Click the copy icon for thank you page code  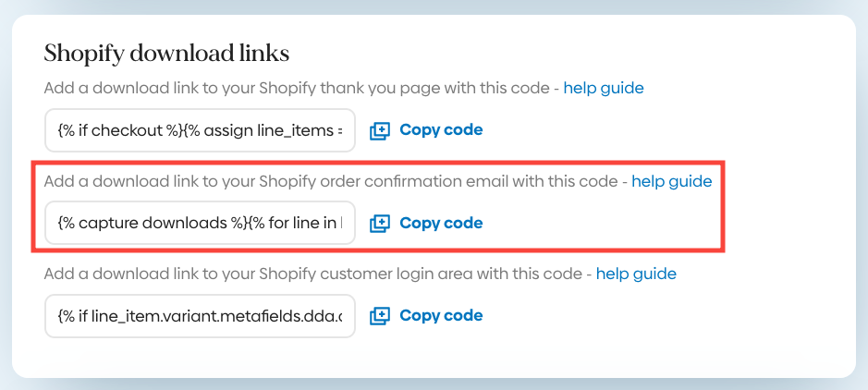(x=380, y=130)
